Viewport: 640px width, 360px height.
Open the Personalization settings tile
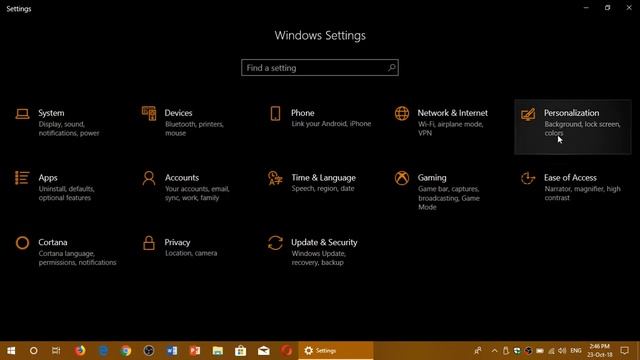tap(573, 127)
